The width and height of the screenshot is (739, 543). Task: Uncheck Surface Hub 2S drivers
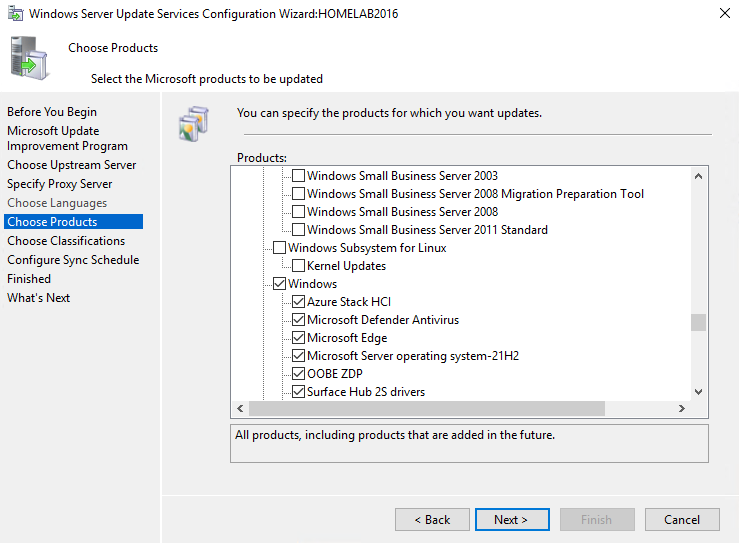(298, 391)
